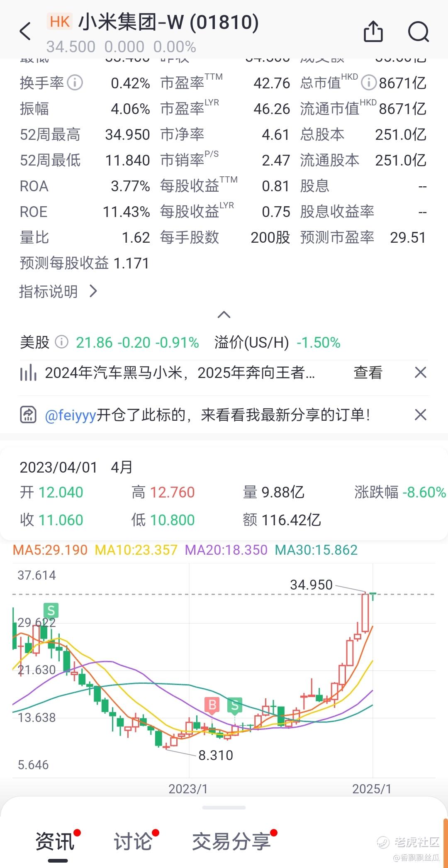This screenshot has width=448, height=868.
Task: Dismiss the 2024年汽车黑马小米 news banner
Action: [x=421, y=372]
